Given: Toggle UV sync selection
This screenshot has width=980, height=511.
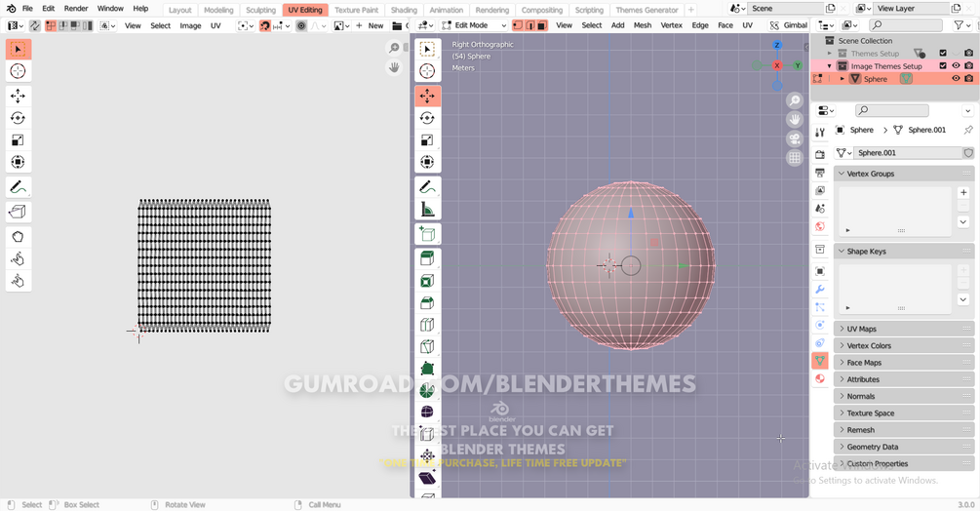Looking at the screenshot, I should (x=34, y=25).
